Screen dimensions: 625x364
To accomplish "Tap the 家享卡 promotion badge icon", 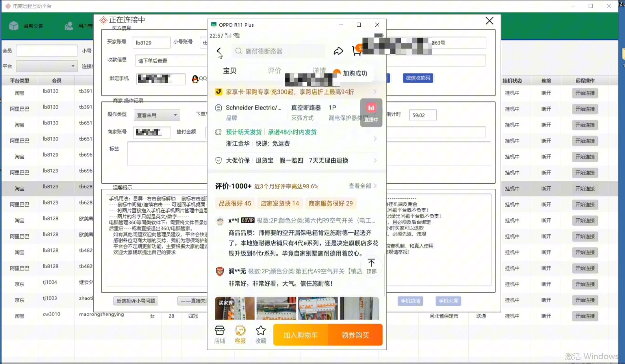I will pos(219,92).
